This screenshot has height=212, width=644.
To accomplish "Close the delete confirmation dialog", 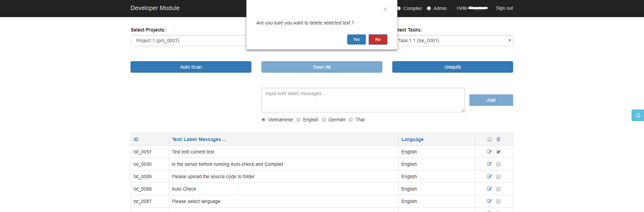I will click(x=385, y=10).
